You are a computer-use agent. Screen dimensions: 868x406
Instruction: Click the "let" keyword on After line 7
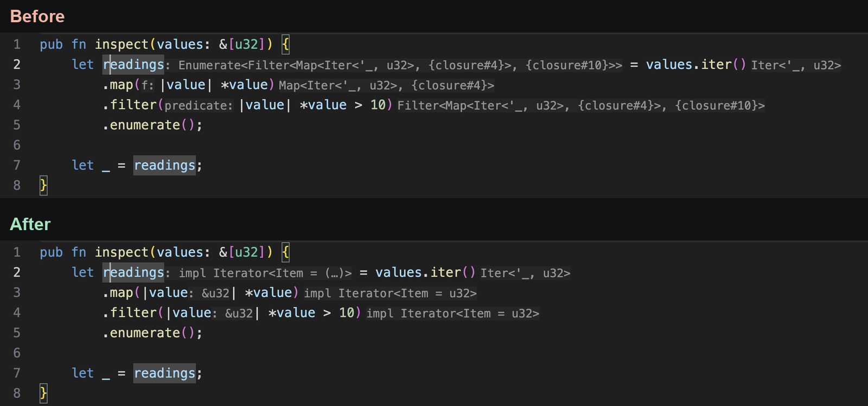[82, 373]
